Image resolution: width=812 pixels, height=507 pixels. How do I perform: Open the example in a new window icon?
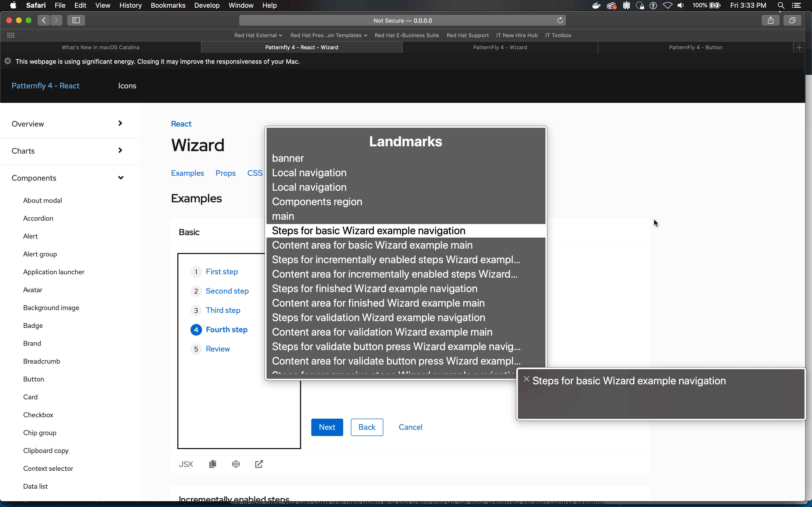coord(259,464)
